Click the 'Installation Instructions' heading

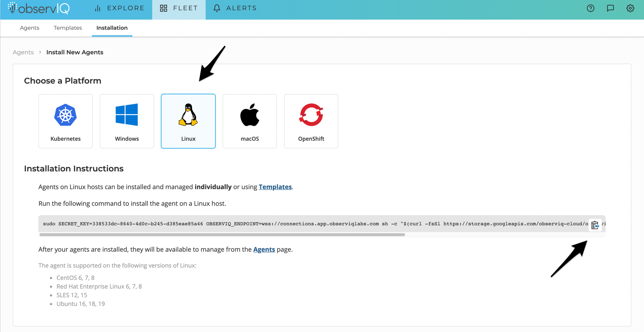click(74, 169)
